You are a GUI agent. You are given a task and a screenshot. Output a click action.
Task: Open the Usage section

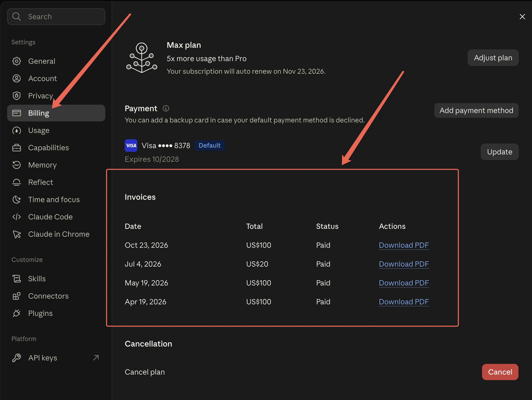point(56,130)
